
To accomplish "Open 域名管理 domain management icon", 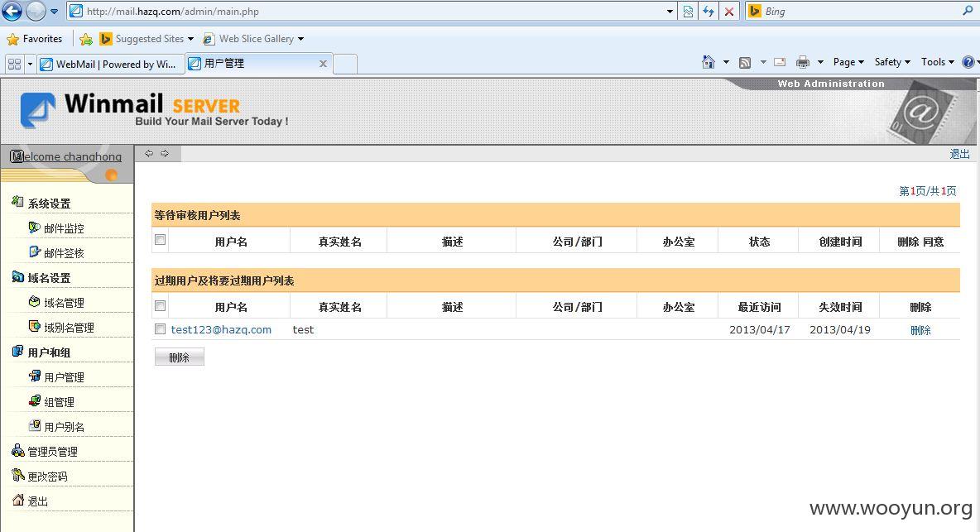I will 35,302.
